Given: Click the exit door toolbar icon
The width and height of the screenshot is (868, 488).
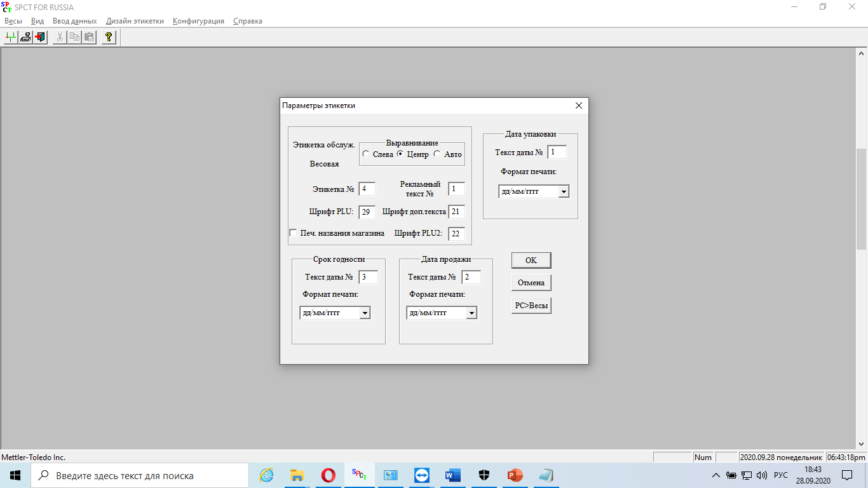Looking at the screenshot, I should pos(41,37).
